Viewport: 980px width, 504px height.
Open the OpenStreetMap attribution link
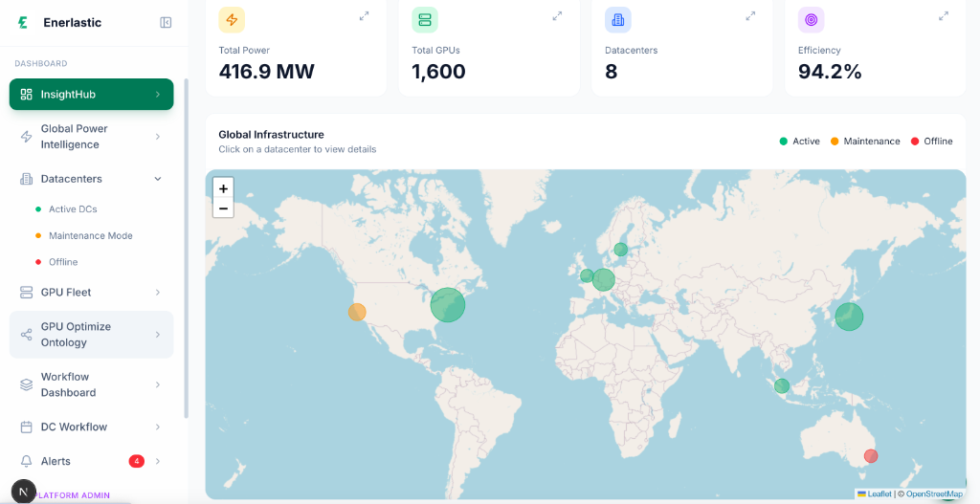934,494
